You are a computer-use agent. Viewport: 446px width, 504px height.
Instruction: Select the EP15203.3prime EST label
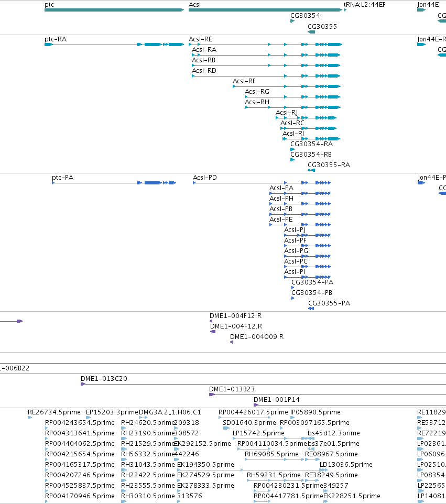click(x=112, y=412)
